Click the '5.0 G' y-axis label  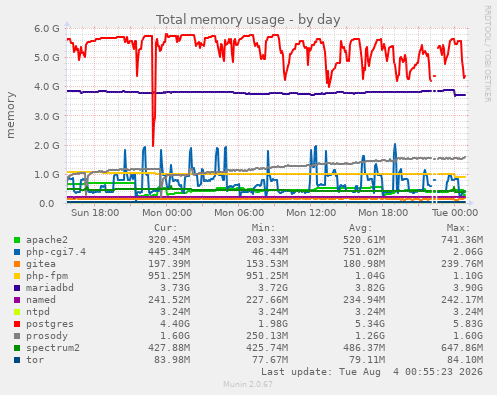click(x=47, y=57)
